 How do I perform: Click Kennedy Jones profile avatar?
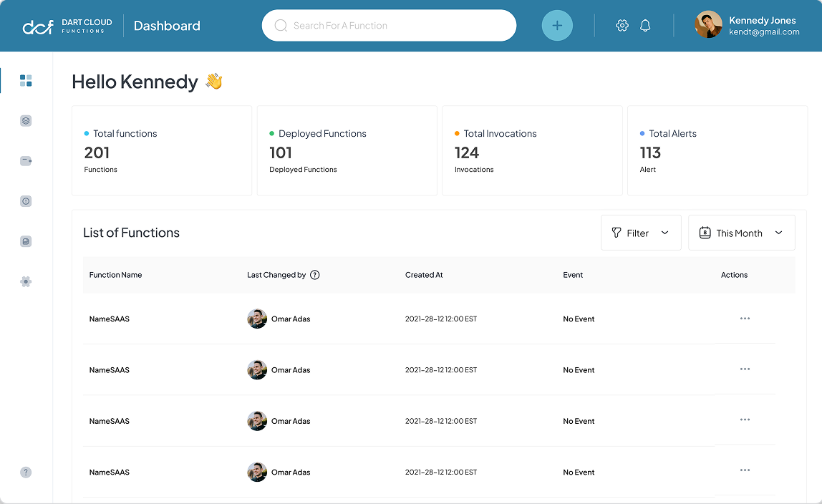tap(708, 24)
